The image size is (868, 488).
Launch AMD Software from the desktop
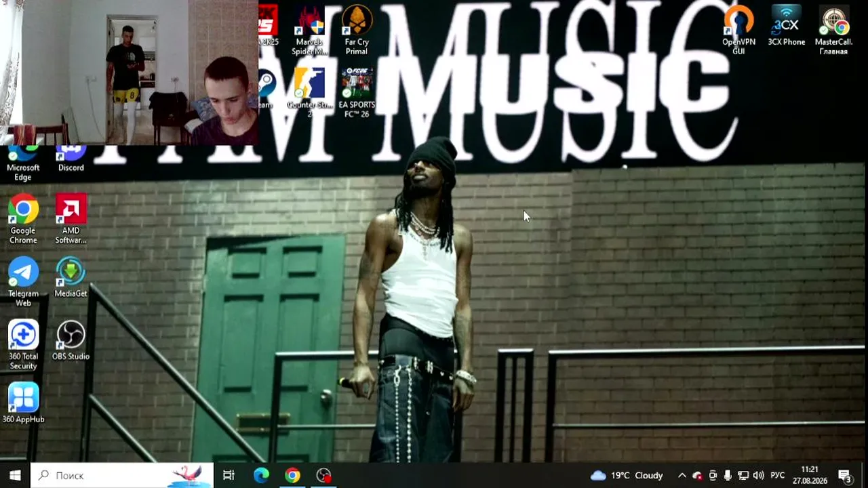(x=71, y=218)
